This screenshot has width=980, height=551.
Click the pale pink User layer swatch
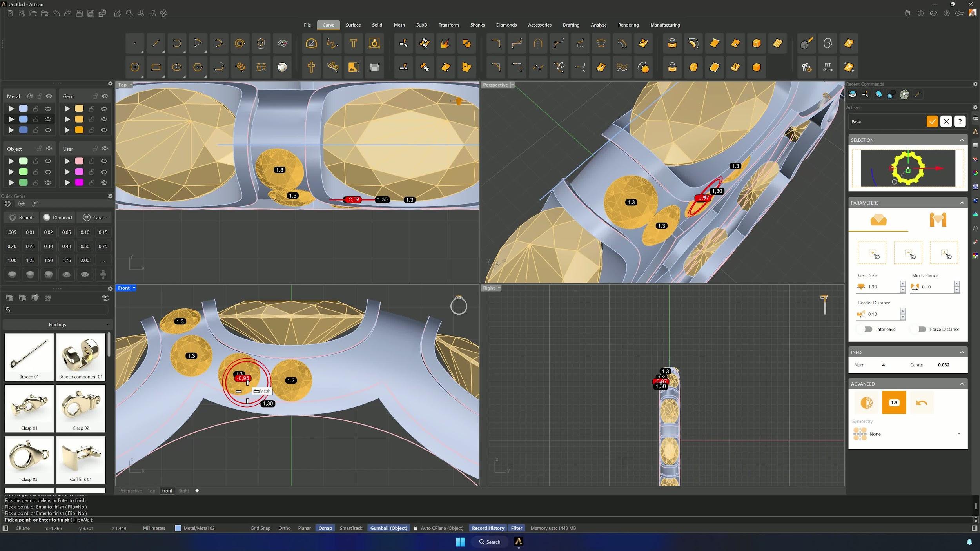pyautogui.click(x=79, y=161)
